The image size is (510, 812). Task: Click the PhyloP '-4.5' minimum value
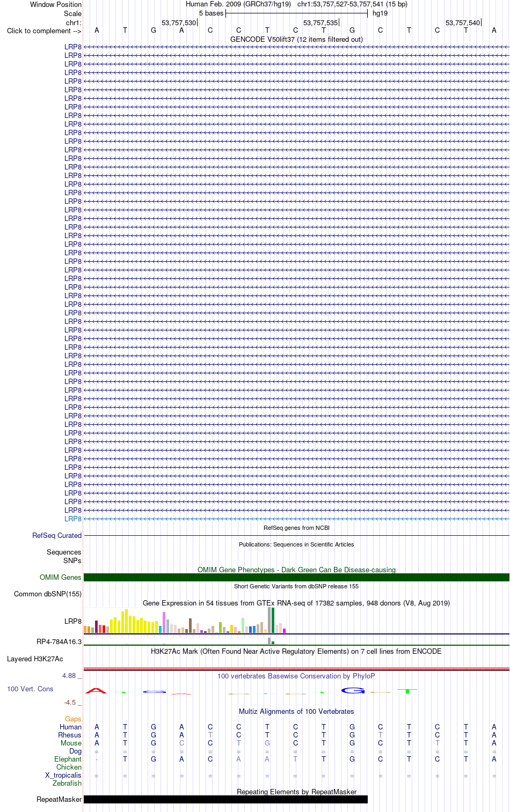tap(70, 702)
